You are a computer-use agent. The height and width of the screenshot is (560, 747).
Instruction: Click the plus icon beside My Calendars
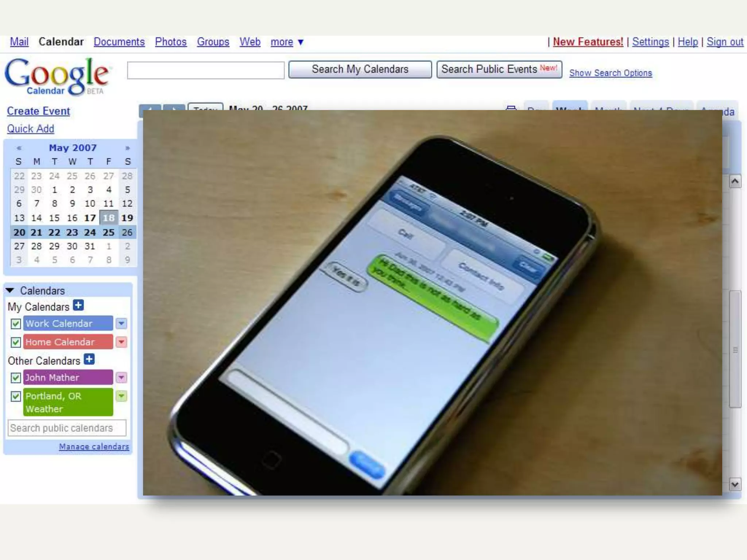point(78,305)
